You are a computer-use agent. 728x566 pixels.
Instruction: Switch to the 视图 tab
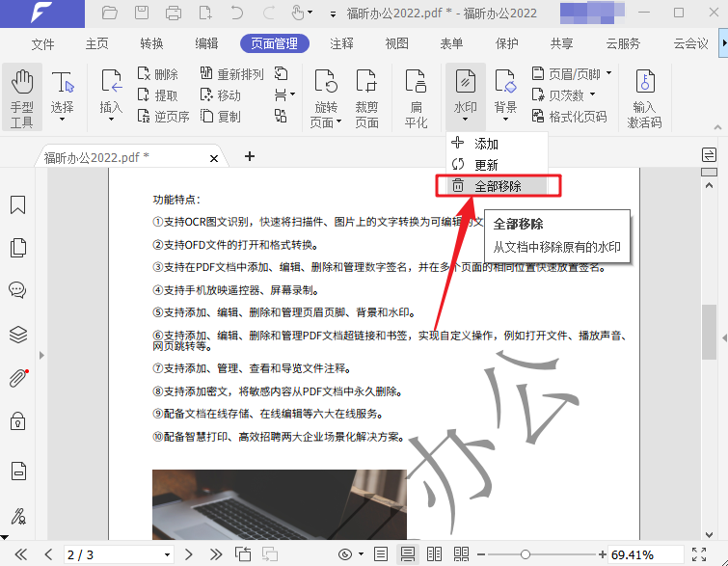coord(396,44)
